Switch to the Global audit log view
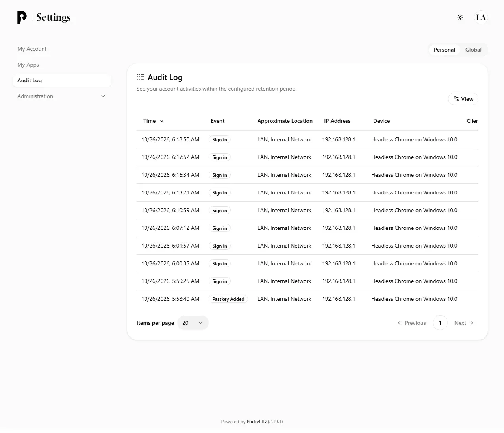 click(x=473, y=50)
